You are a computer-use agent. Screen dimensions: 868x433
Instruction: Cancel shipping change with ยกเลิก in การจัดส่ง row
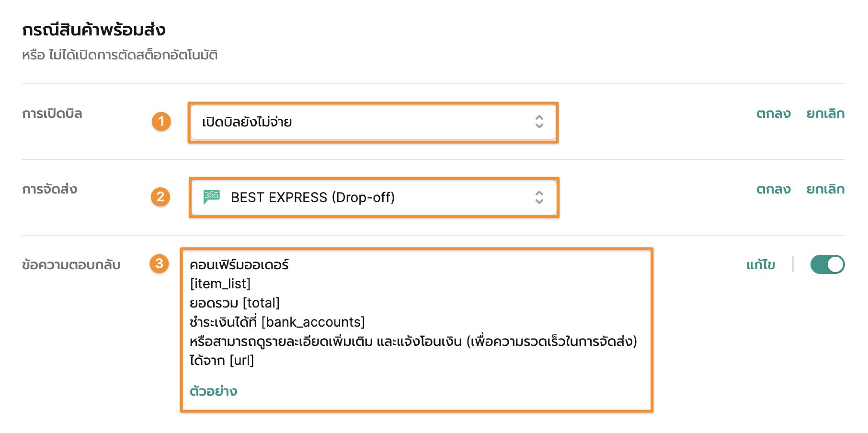click(825, 189)
